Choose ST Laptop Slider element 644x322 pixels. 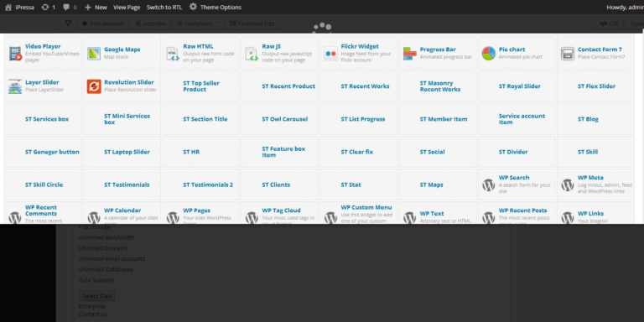click(122, 152)
